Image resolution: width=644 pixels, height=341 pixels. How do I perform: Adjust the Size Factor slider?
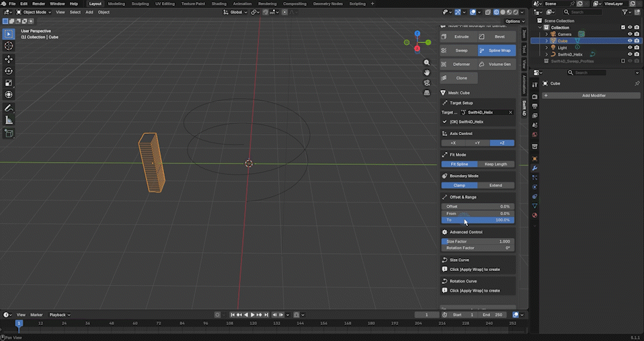478,241
